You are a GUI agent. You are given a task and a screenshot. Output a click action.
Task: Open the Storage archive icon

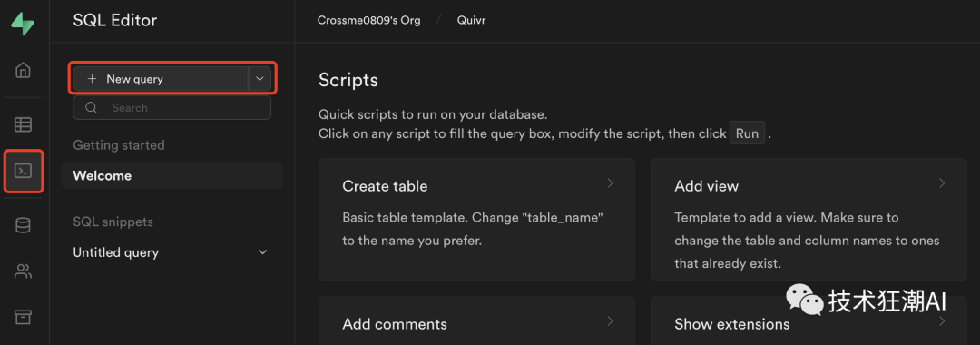tap(23, 317)
